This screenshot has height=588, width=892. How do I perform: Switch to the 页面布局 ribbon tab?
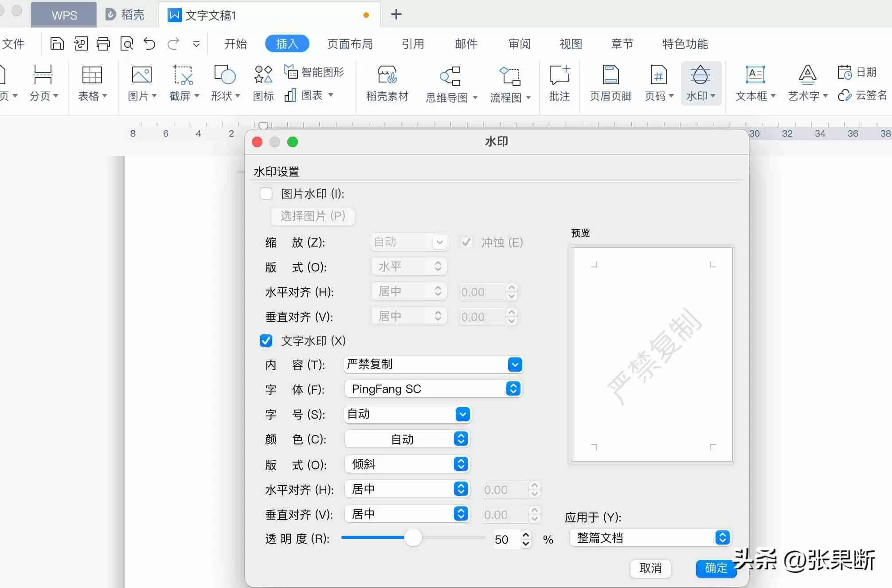click(350, 43)
